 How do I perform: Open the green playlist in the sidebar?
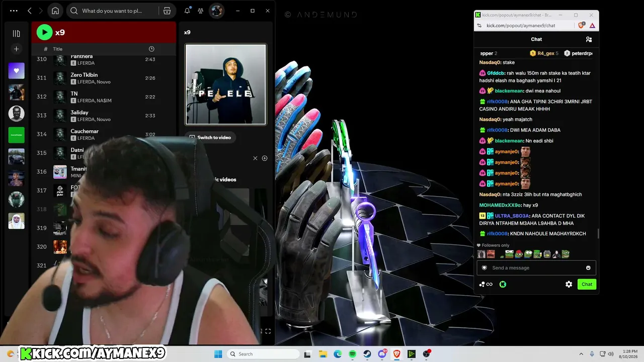16,135
